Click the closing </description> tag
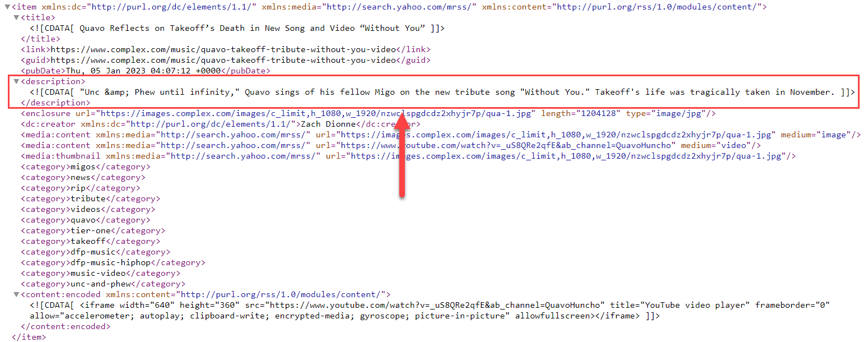The height and width of the screenshot is (342, 868). coord(55,103)
